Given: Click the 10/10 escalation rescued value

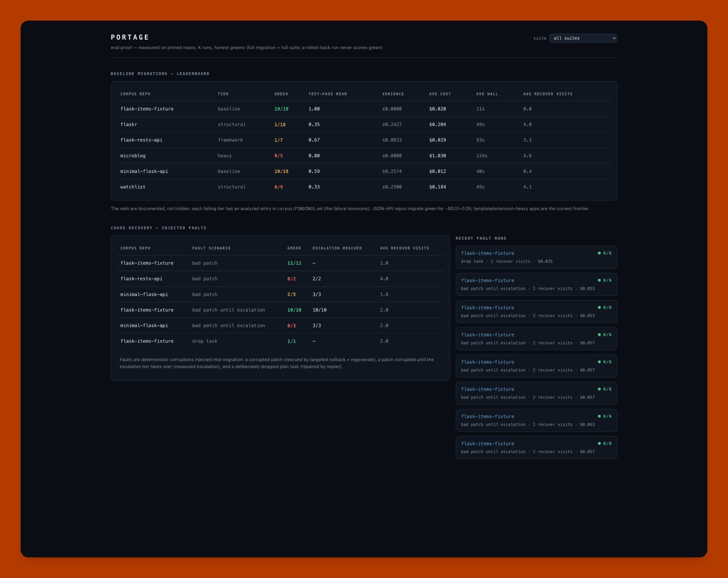Looking at the screenshot, I should pos(320,310).
